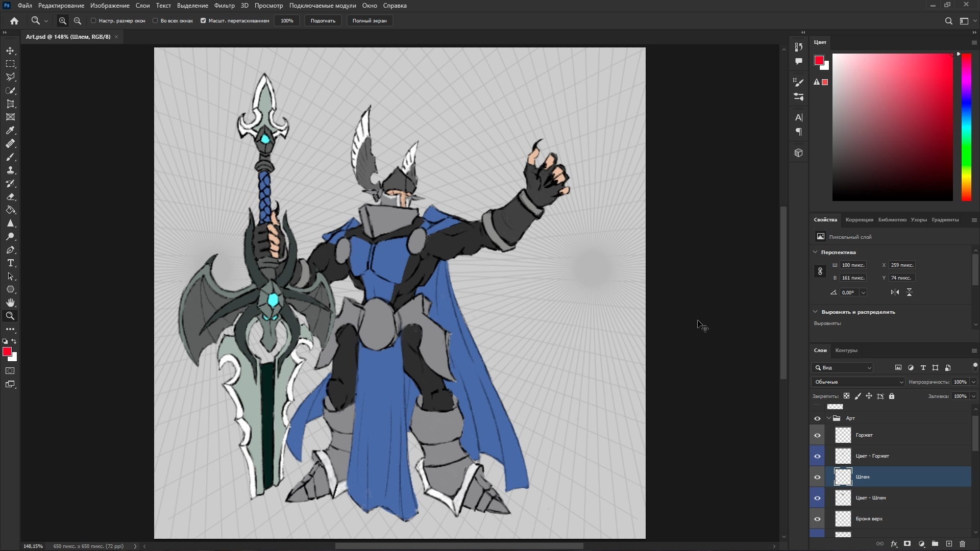
Task: Open the Изображение menu
Action: (110, 6)
